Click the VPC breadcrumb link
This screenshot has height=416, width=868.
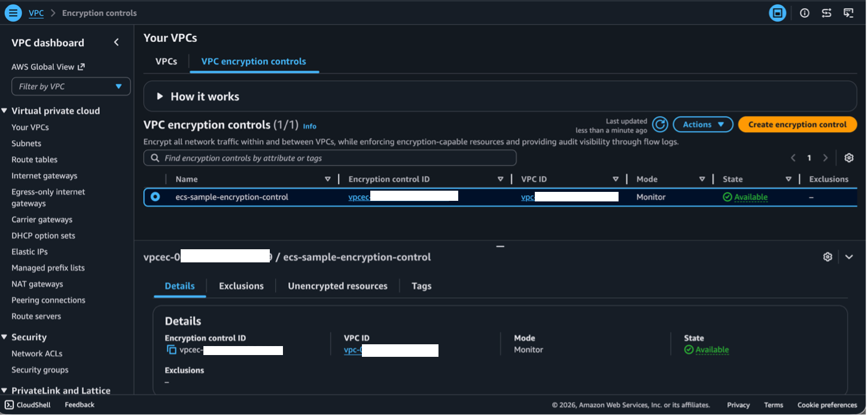click(x=36, y=13)
